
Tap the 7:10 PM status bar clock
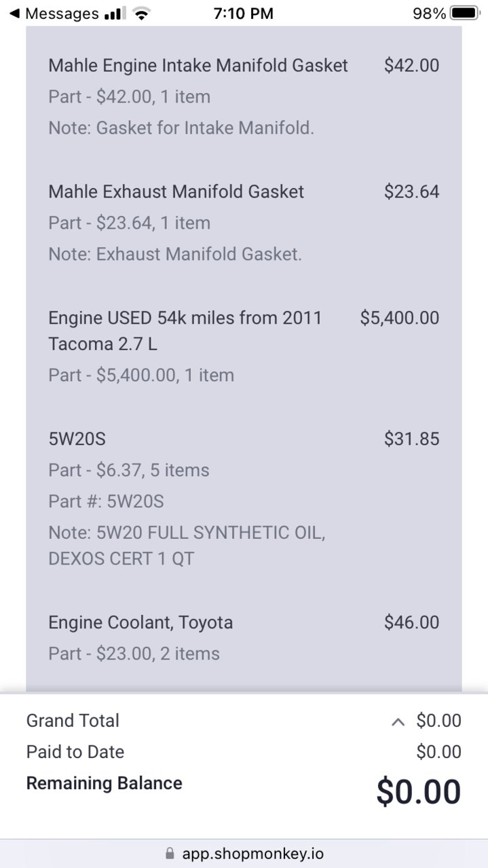[243, 14]
